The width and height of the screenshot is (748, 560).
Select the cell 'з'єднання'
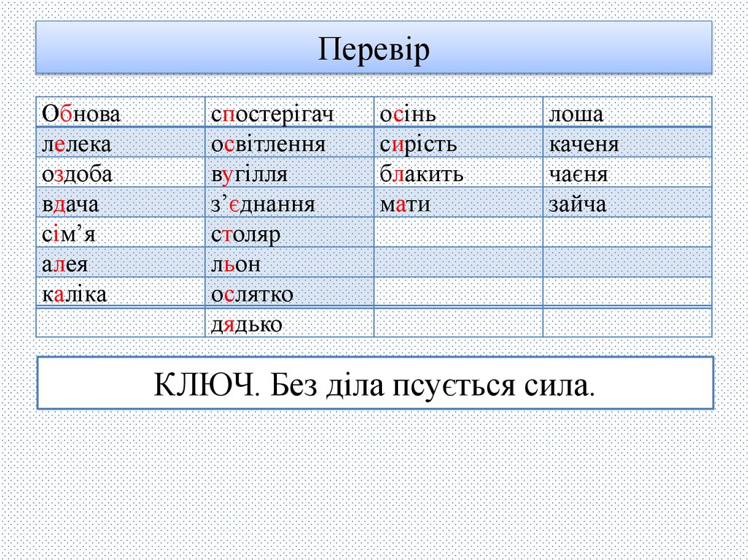point(289,202)
